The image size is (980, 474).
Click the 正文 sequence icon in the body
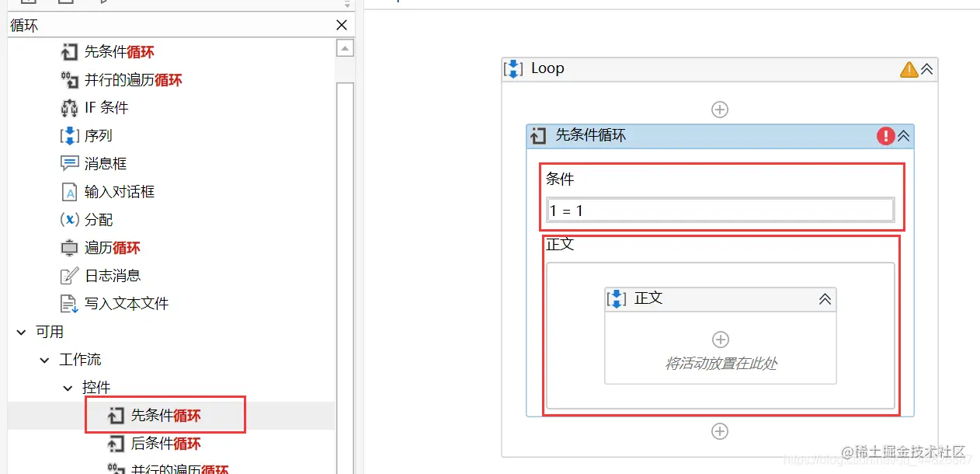tap(617, 299)
